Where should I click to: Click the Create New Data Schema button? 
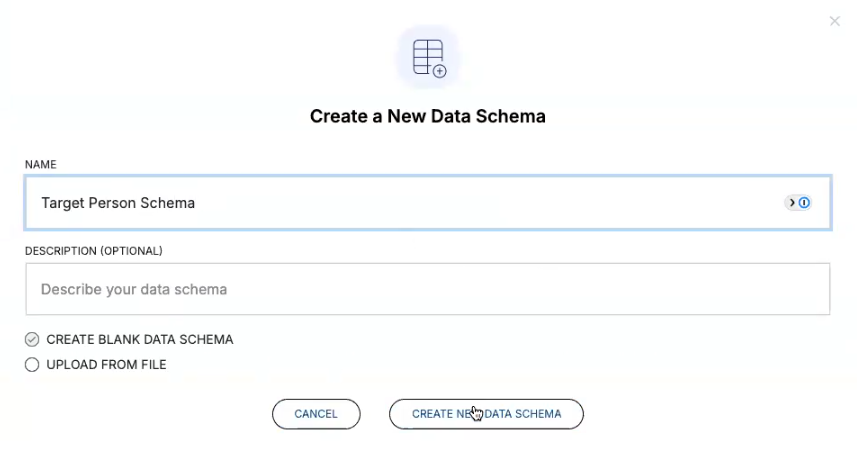click(x=486, y=414)
